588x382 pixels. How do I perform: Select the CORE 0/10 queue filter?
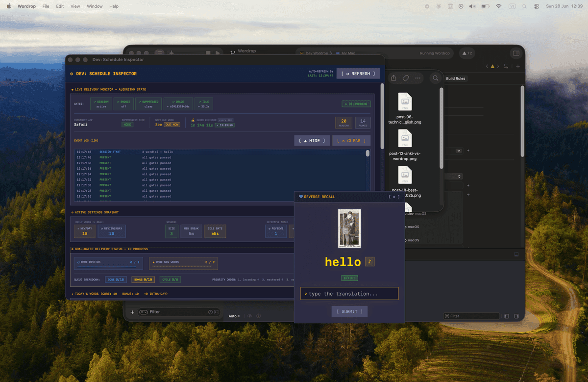pyautogui.click(x=116, y=280)
